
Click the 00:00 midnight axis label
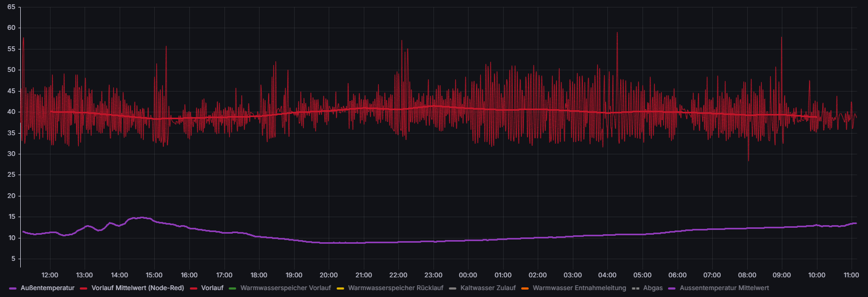coord(468,275)
